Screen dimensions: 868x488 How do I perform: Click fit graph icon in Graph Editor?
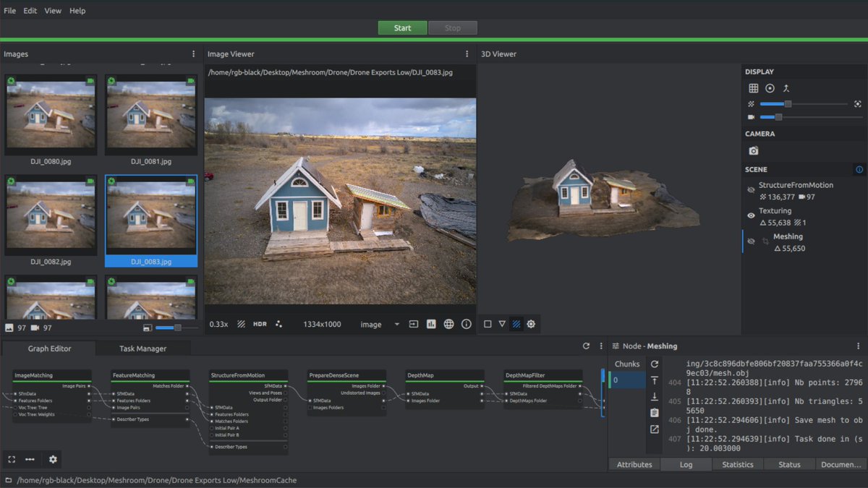coord(12,459)
